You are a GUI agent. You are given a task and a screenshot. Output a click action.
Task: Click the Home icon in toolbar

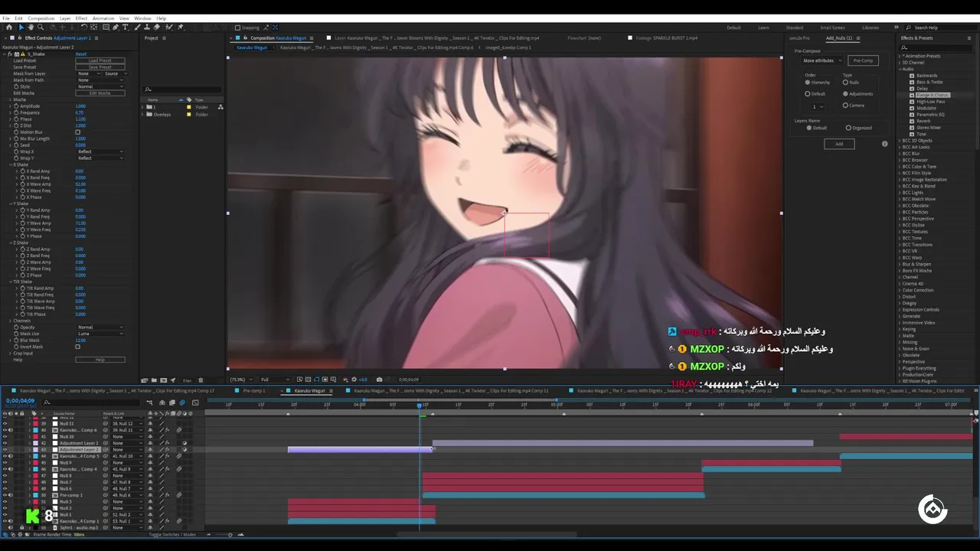pyautogui.click(x=9, y=27)
